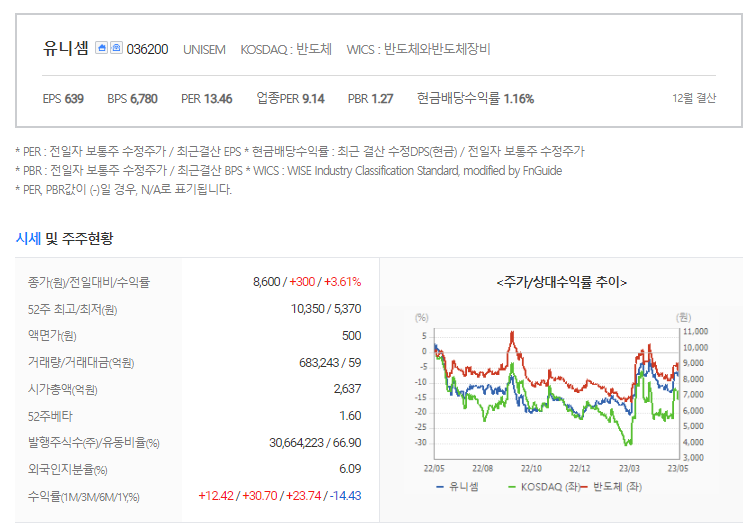Click the 현금배당수익률 1.16% value
The image size is (754, 527).
(475, 98)
